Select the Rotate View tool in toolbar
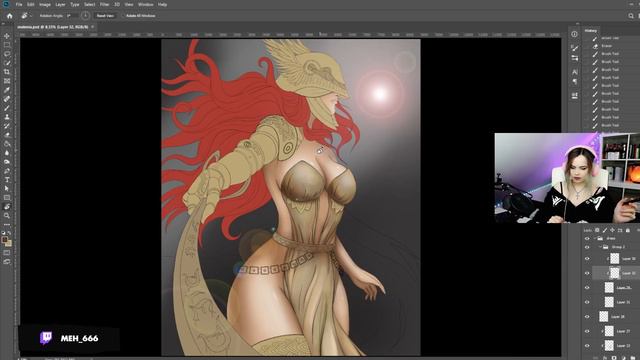The image size is (640, 360). tap(7, 207)
